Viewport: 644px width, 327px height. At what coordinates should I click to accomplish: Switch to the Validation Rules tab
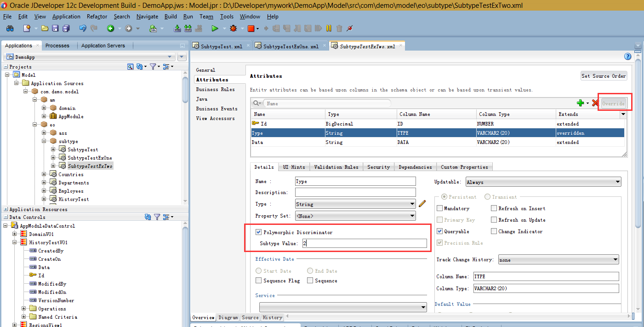point(336,167)
